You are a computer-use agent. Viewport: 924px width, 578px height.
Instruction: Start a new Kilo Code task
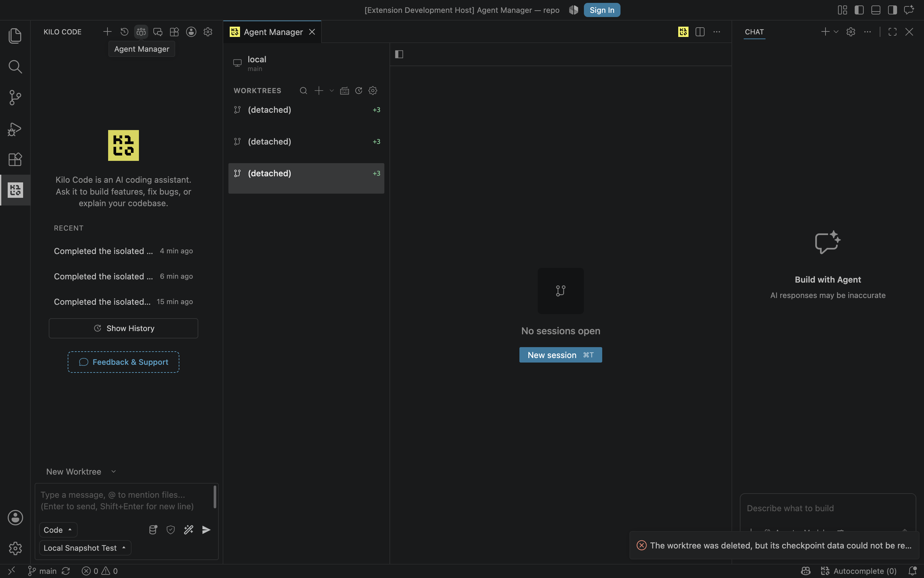tap(107, 32)
